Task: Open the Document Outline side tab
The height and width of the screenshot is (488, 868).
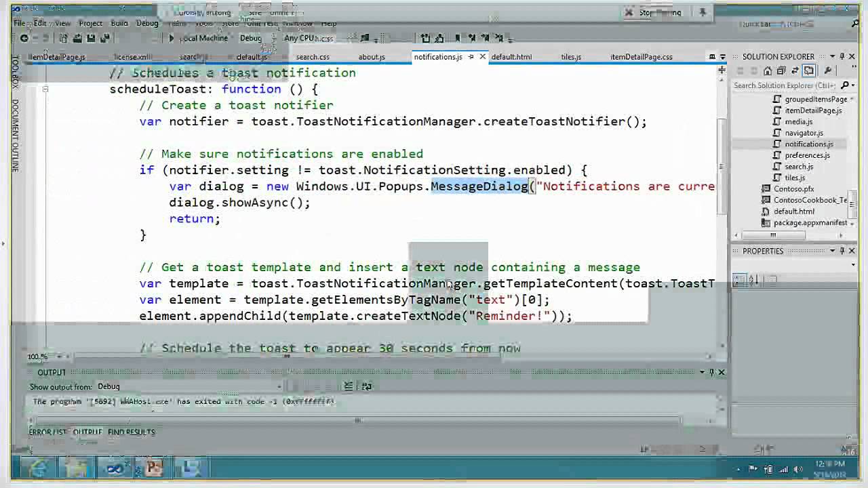Action: click(16, 136)
